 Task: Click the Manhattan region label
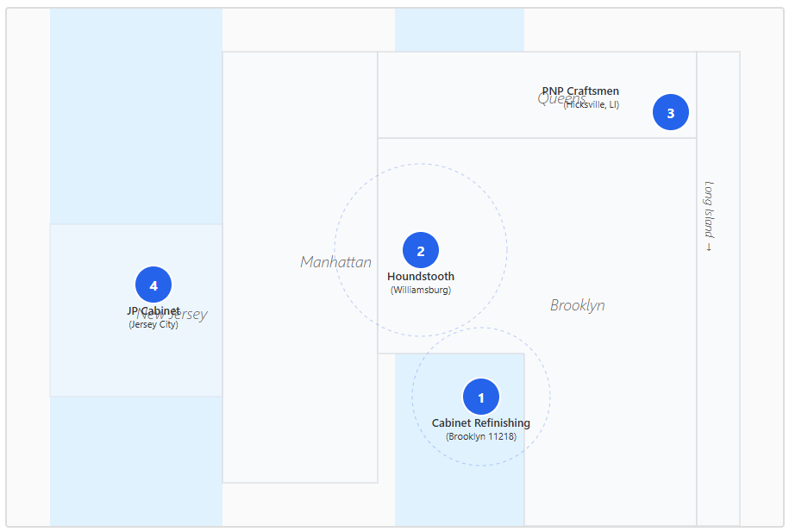[x=335, y=262]
